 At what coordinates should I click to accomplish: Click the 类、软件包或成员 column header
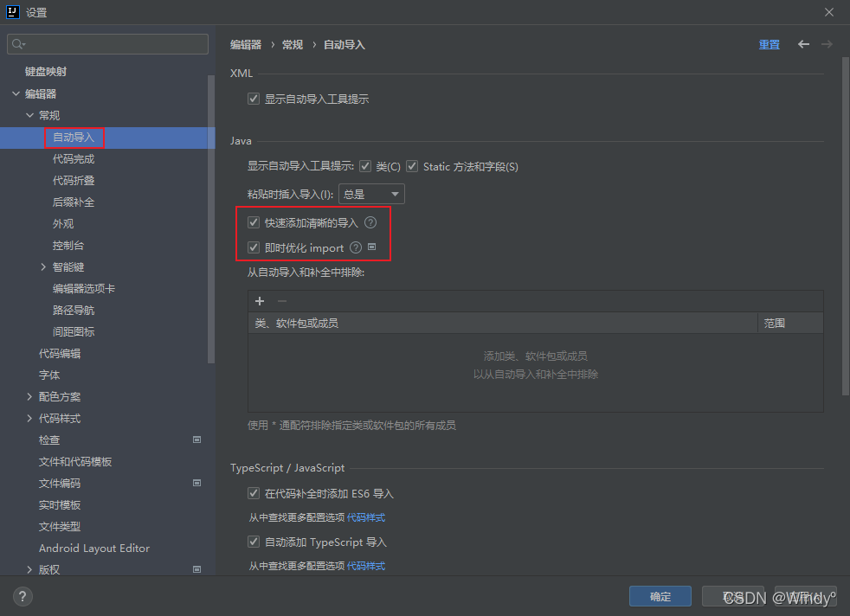coord(503,323)
